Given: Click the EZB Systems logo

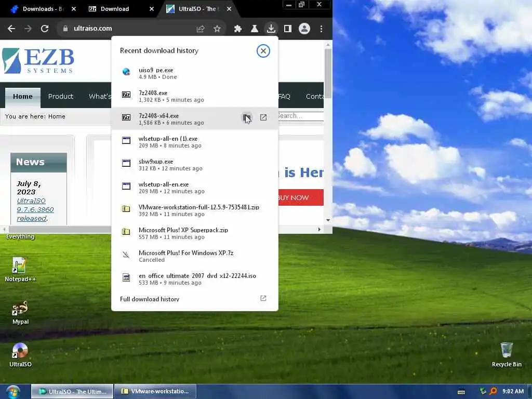Looking at the screenshot, I should 38,61.
